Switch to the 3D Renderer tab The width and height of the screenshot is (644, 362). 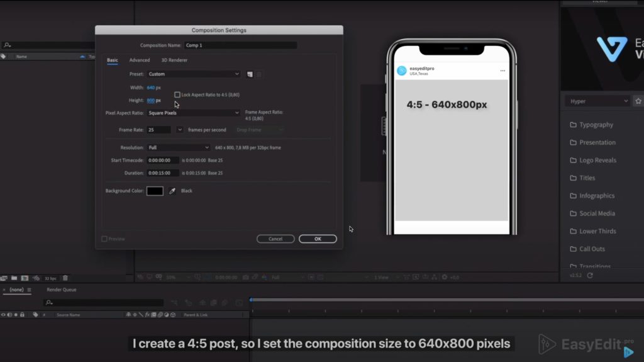click(x=174, y=60)
